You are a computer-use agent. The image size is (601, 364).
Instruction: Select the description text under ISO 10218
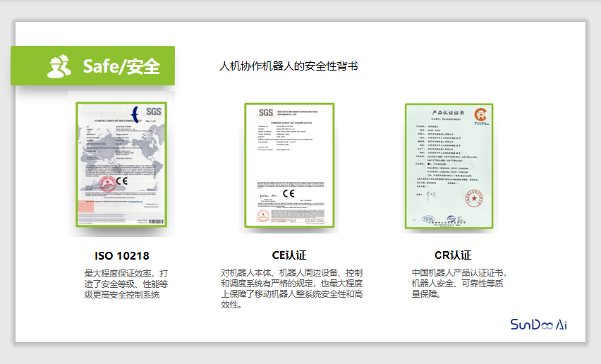click(x=126, y=284)
